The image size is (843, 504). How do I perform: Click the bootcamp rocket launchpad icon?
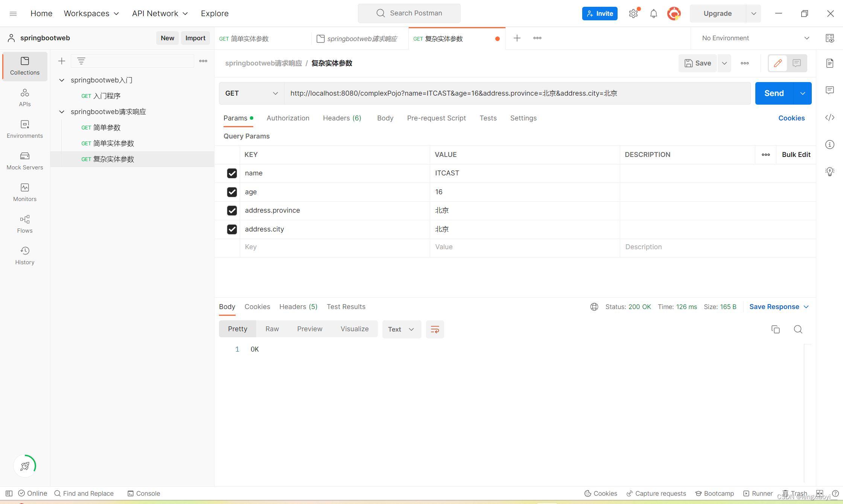(x=25, y=466)
